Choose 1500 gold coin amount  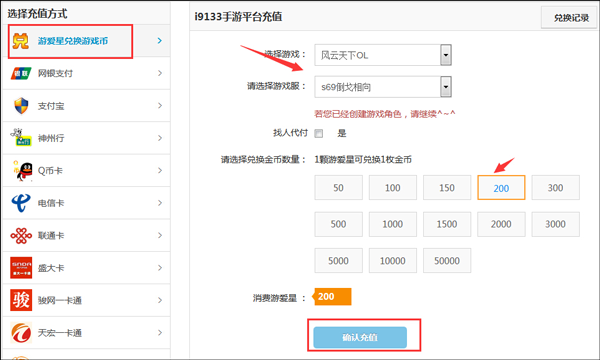click(x=447, y=224)
